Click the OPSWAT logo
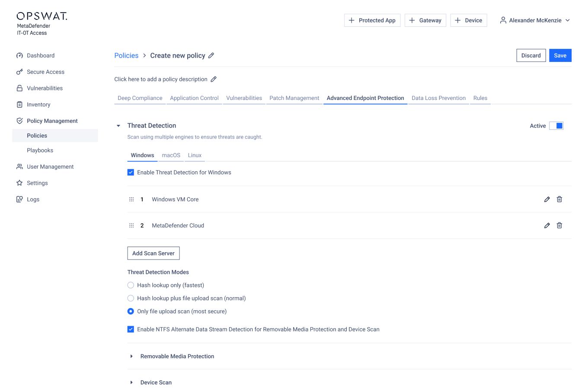Viewport: 588px width, 392px height. [x=42, y=16]
